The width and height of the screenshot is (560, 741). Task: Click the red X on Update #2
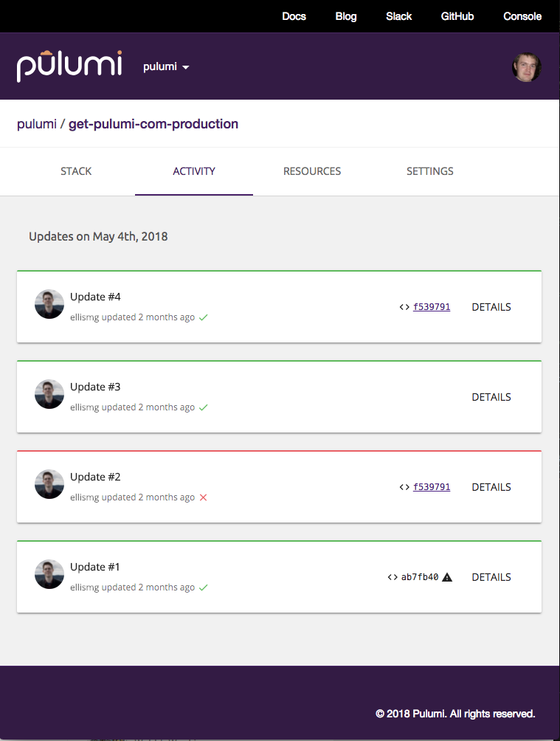coord(204,497)
